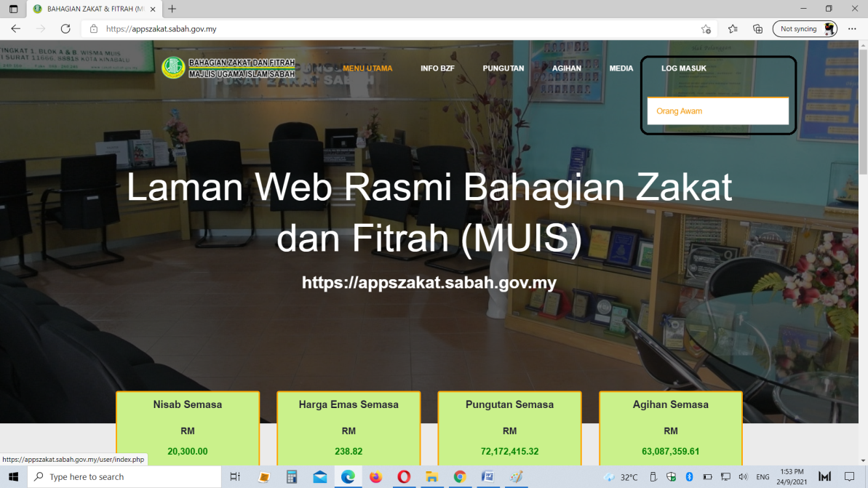Open Opera from the taskbar

click(404, 477)
